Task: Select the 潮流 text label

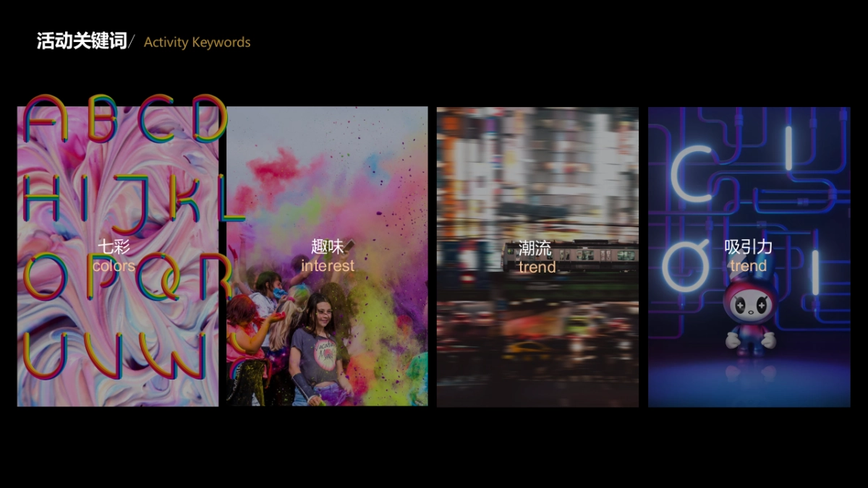Action: (x=535, y=249)
